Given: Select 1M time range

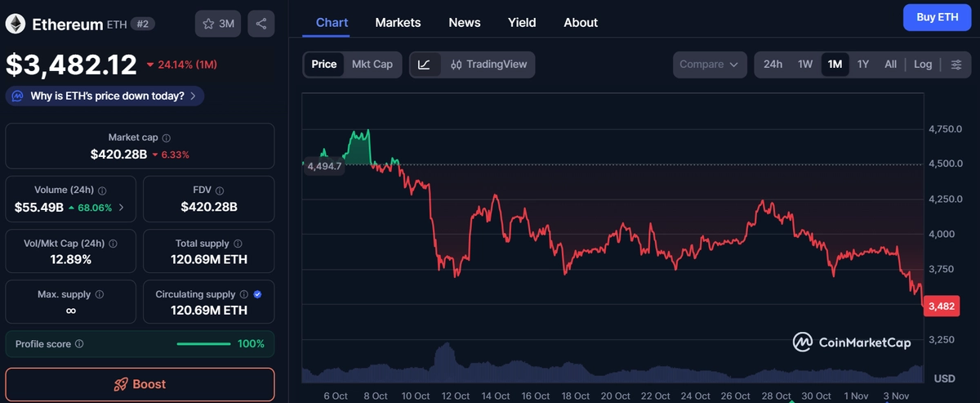Looking at the screenshot, I should click(x=835, y=65).
